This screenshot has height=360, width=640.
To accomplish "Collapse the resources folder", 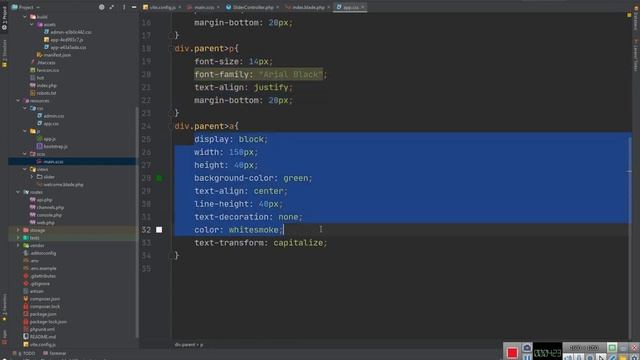I will [18, 101].
